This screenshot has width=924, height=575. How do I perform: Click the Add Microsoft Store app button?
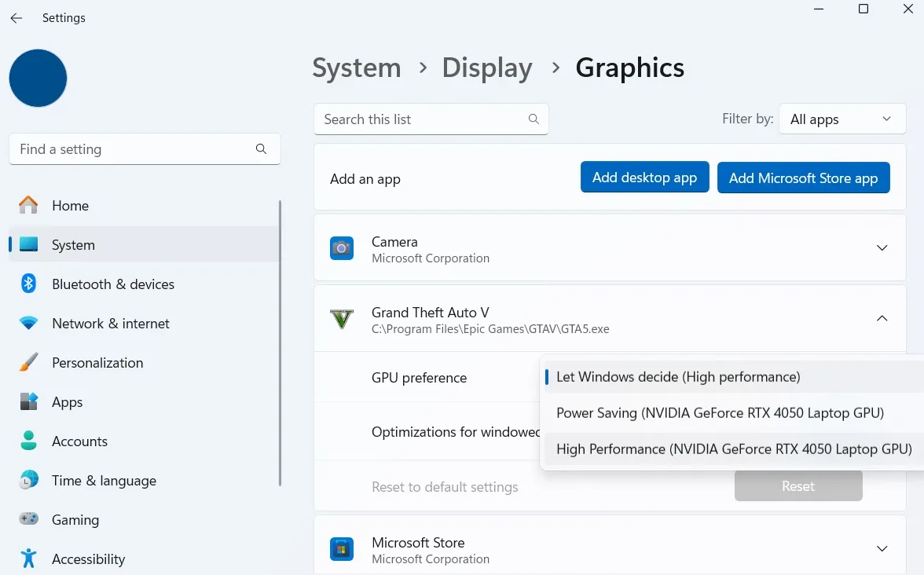click(x=803, y=178)
